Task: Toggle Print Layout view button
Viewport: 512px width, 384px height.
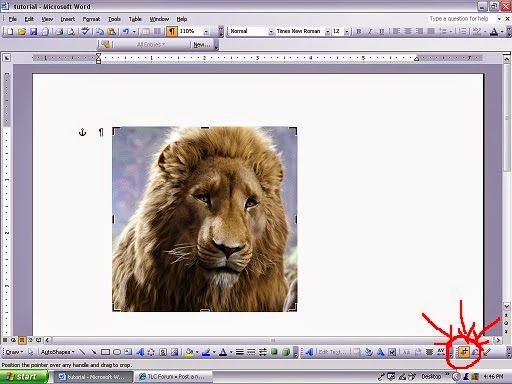Action: pyautogui.click(x=22, y=340)
